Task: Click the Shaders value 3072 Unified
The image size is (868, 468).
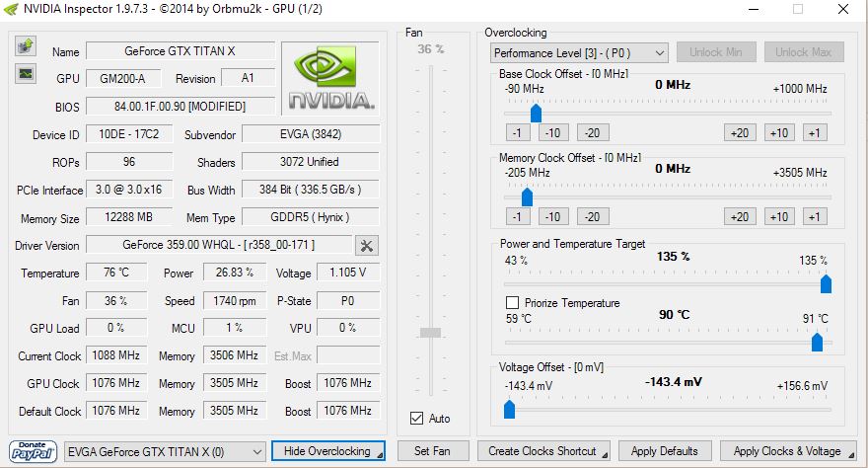Action: click(x=311, y=162)
